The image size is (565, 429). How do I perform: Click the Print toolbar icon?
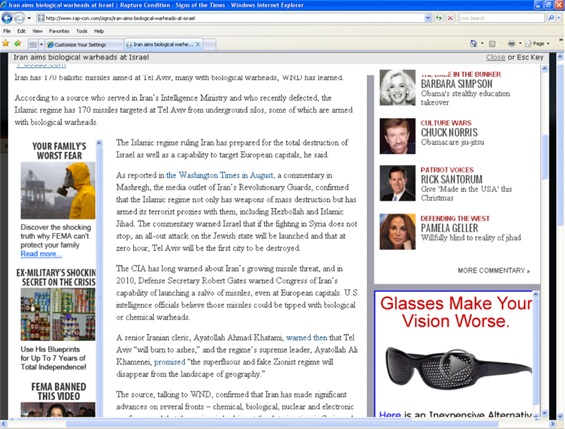coord(511,44)
